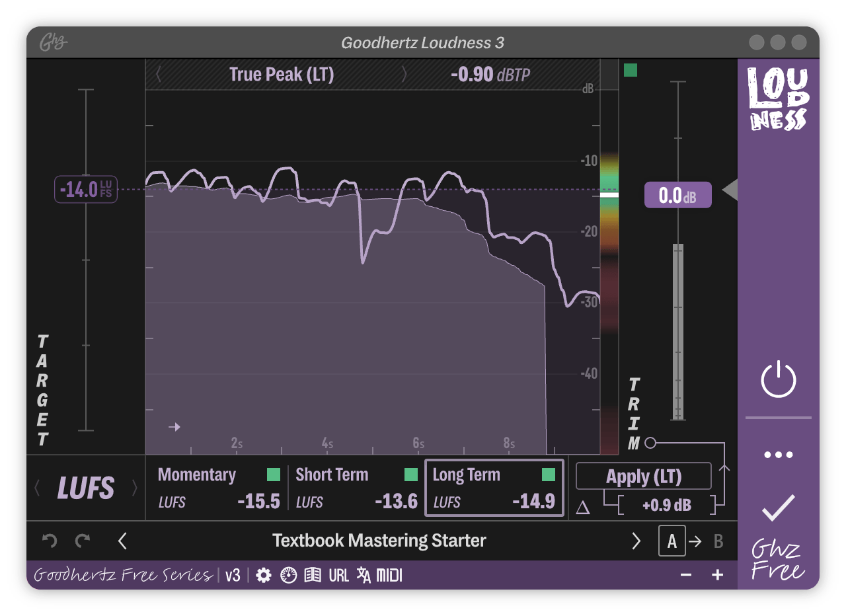Open the three-dots more menu

coord(779,455)
